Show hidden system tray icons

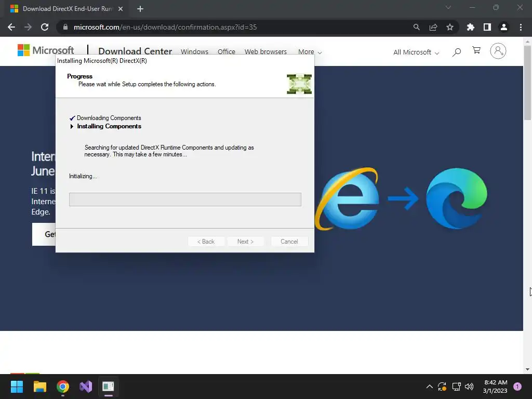pyautogui.click(x=429, y=387)
